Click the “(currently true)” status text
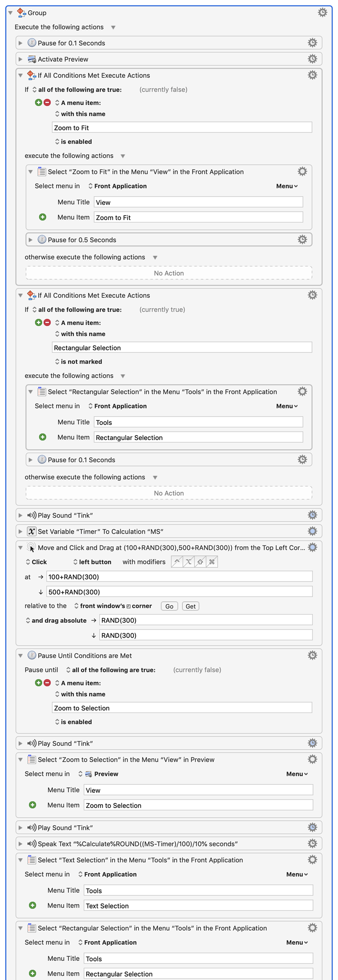Viewport: 338px width, 980px height. (162, 310)
